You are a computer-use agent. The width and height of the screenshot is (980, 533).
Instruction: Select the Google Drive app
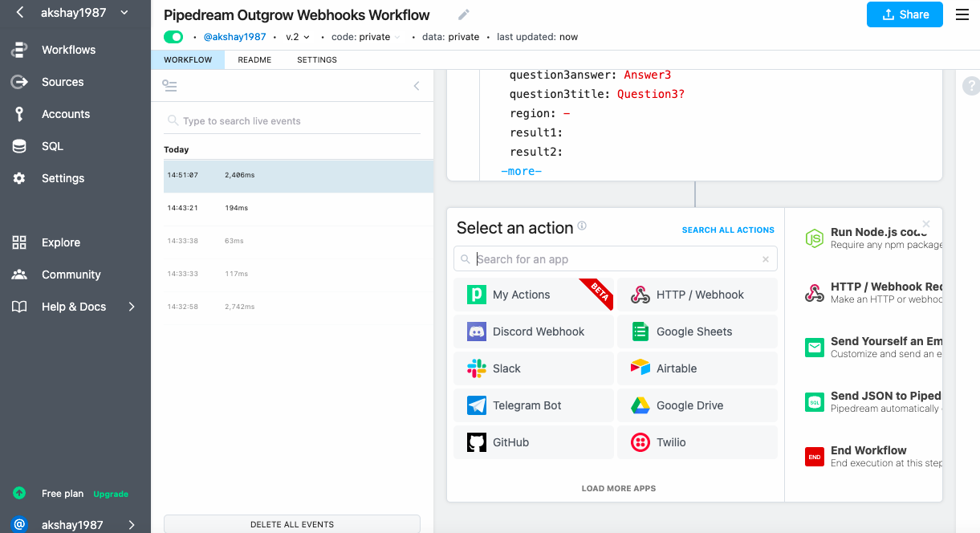697,405
